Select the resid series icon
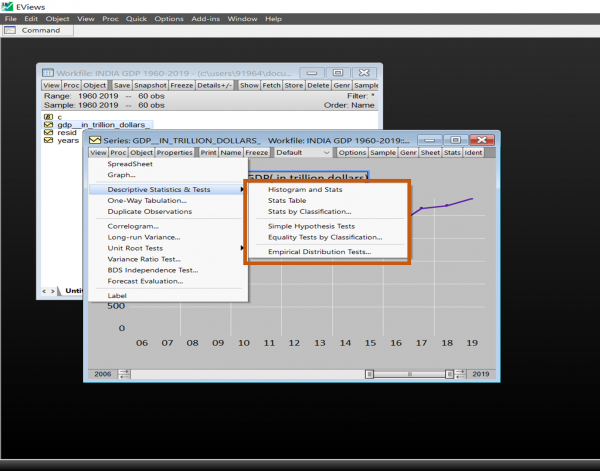This screenshot has width=600, height=471. (x=48, y=132)
